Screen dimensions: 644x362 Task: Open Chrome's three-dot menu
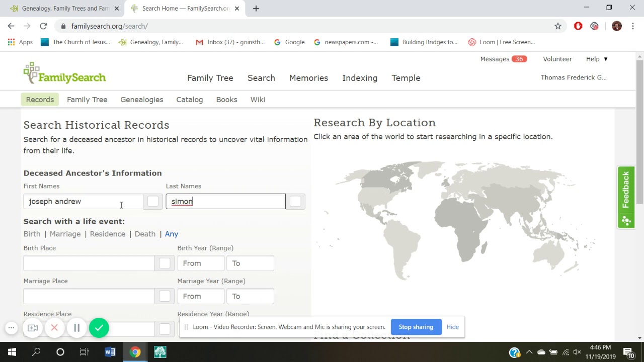(633, 26)
